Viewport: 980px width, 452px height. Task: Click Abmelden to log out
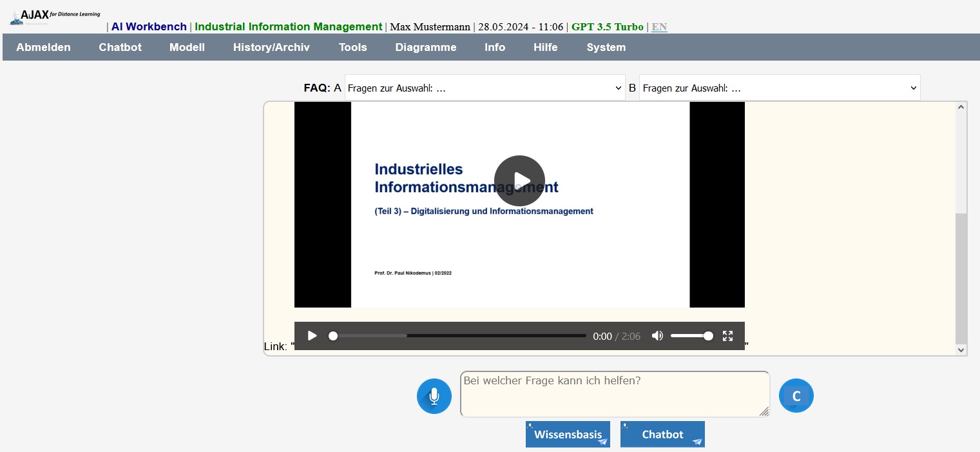click(x=43, y=47)
